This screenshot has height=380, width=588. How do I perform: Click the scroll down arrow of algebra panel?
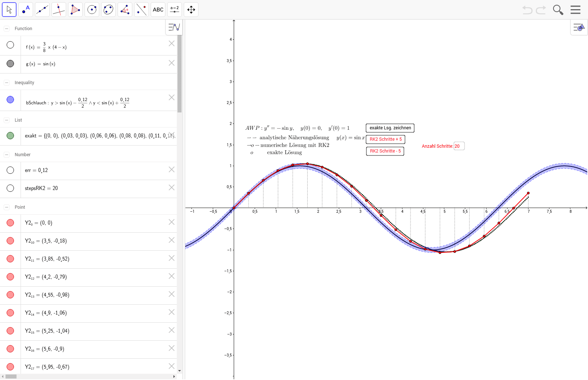[180, 371]
